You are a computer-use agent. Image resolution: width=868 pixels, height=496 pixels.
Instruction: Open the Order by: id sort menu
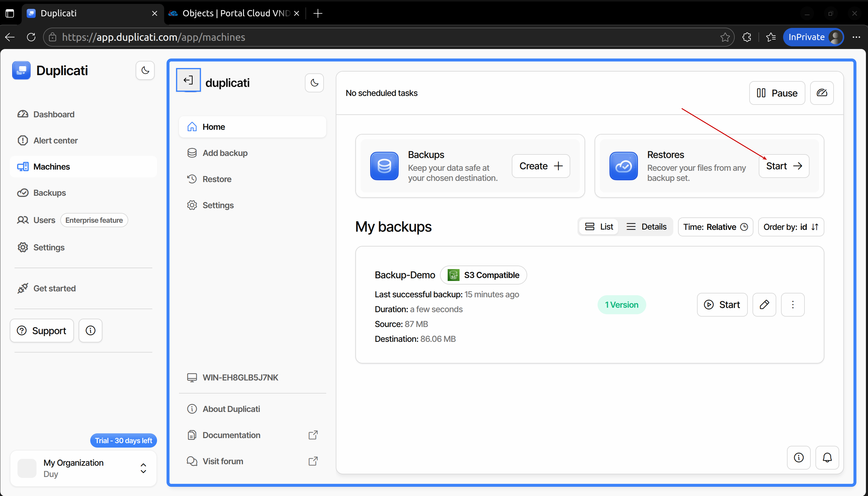(x=791, y=227)
